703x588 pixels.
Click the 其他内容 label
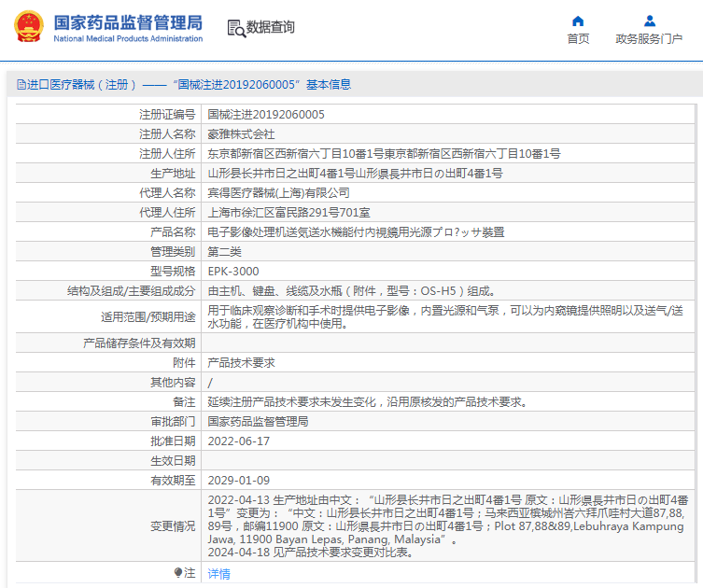point(173,383)
